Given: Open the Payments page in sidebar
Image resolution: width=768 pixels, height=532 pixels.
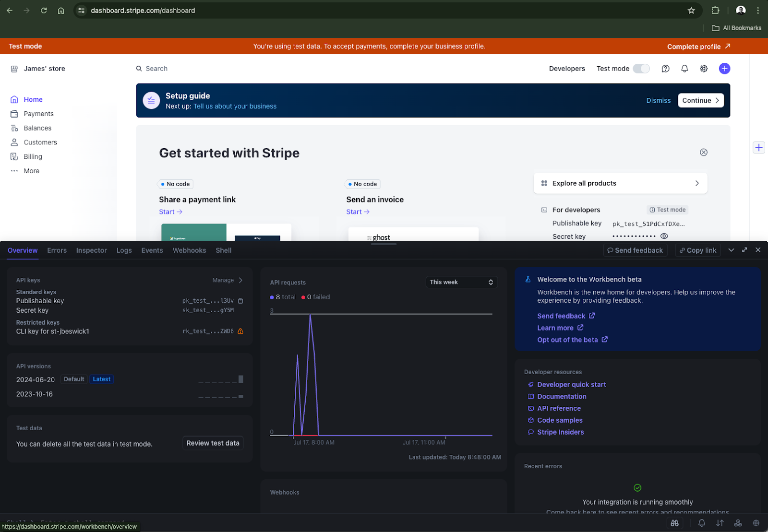Looking at the screenshot, I should [38, 114].
